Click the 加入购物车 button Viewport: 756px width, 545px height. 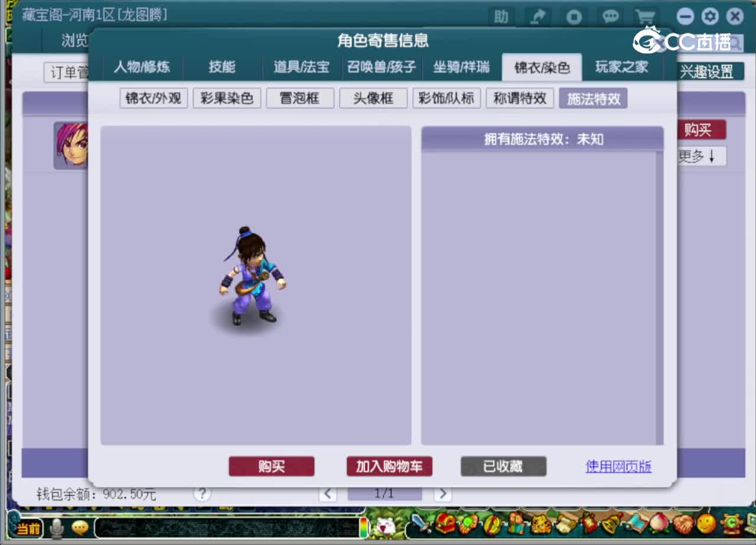pyautogui.click(x=389, y=466)
